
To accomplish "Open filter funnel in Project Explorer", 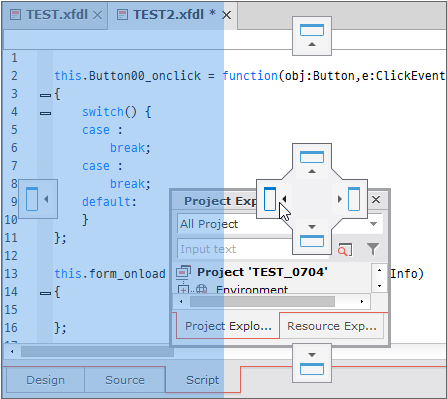I will [x=373, y=249].
